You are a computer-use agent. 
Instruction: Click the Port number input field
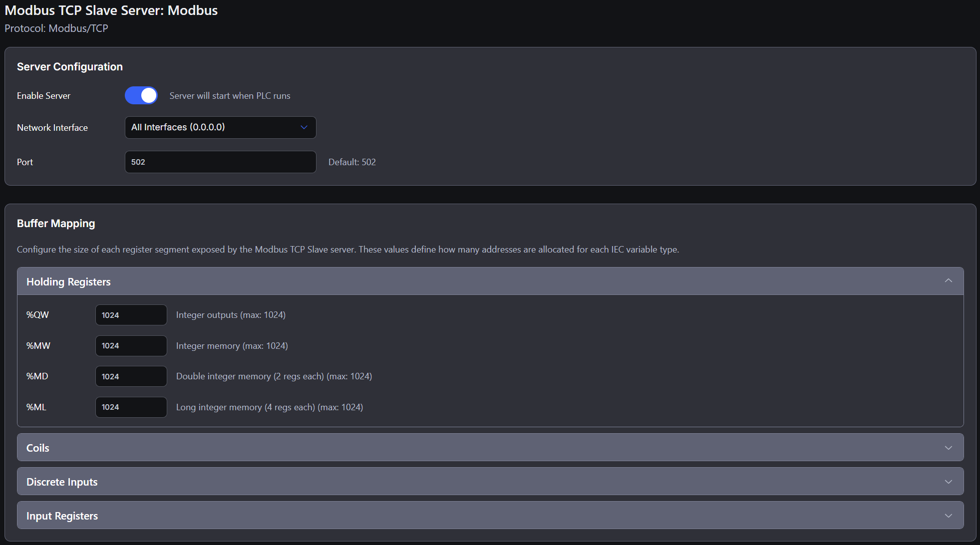pos(220,162)
